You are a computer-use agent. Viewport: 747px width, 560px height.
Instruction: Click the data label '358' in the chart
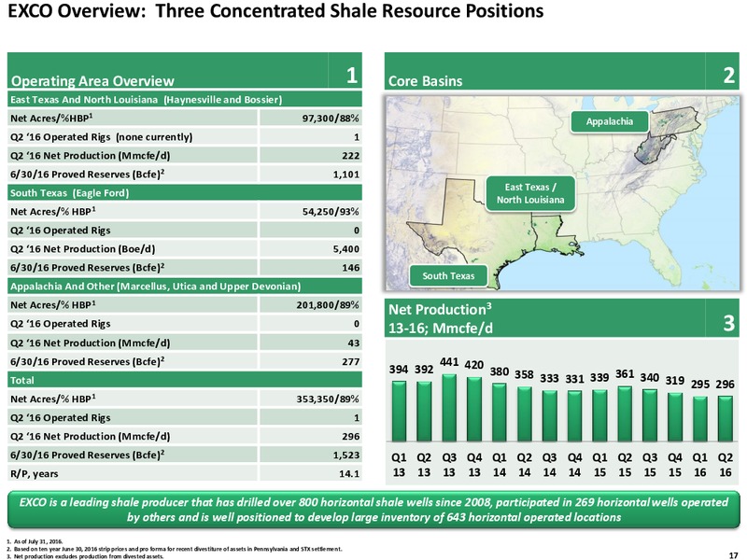(x=524, y=375)
